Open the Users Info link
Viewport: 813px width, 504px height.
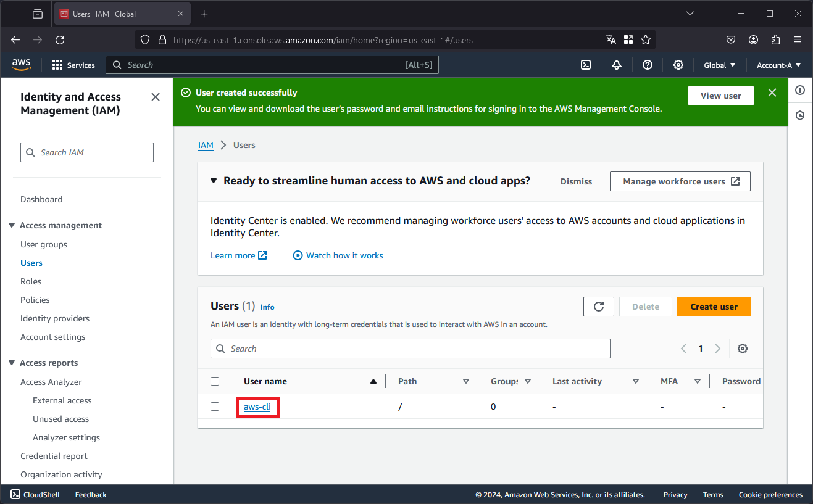(267, 307)
